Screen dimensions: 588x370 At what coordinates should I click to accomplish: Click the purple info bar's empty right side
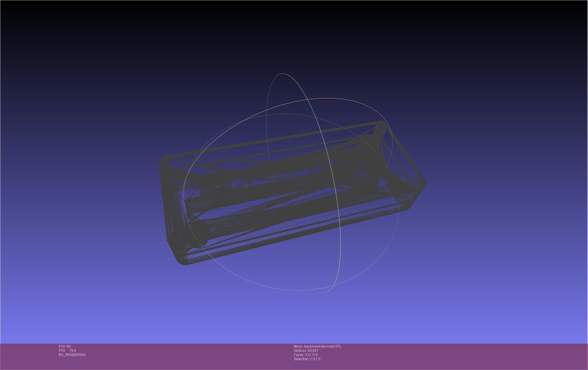tap(477, 356)
